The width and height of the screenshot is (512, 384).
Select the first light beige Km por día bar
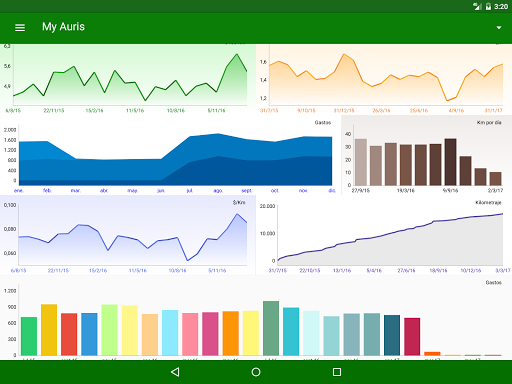click(361, 162)
